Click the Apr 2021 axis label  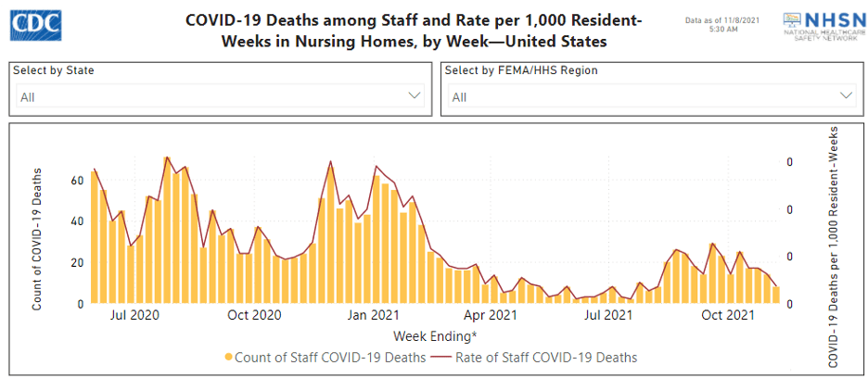coord(491,317)
